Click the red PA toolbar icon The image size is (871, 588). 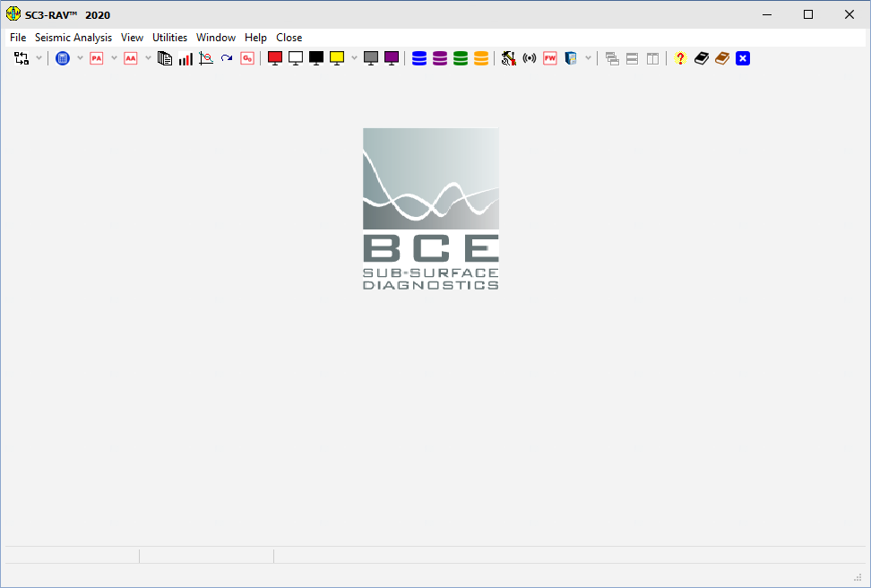(x=97, y=58)
